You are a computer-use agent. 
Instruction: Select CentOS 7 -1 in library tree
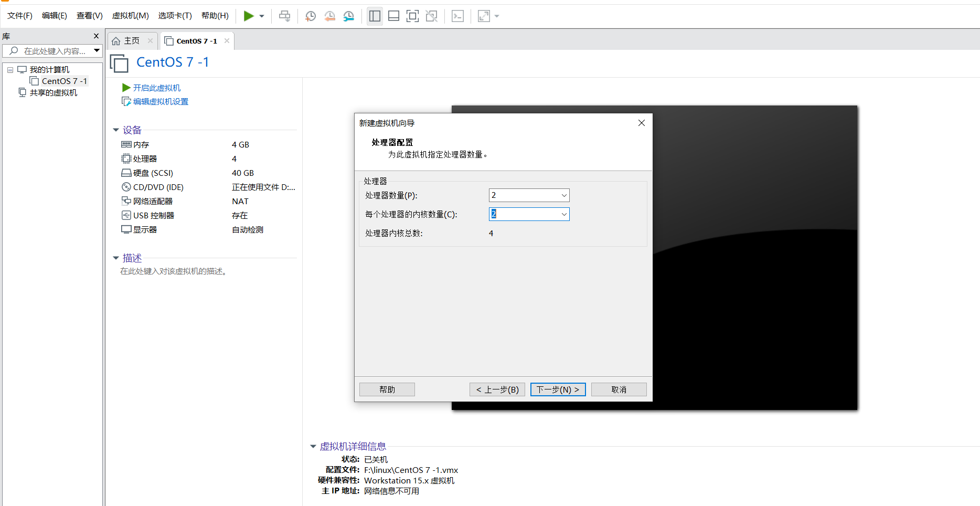click(64, 81)
